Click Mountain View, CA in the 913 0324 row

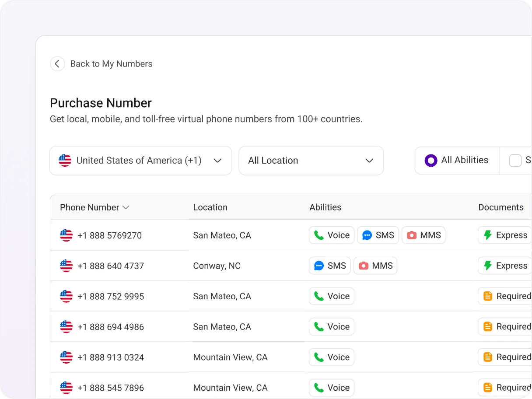(231, 357)
